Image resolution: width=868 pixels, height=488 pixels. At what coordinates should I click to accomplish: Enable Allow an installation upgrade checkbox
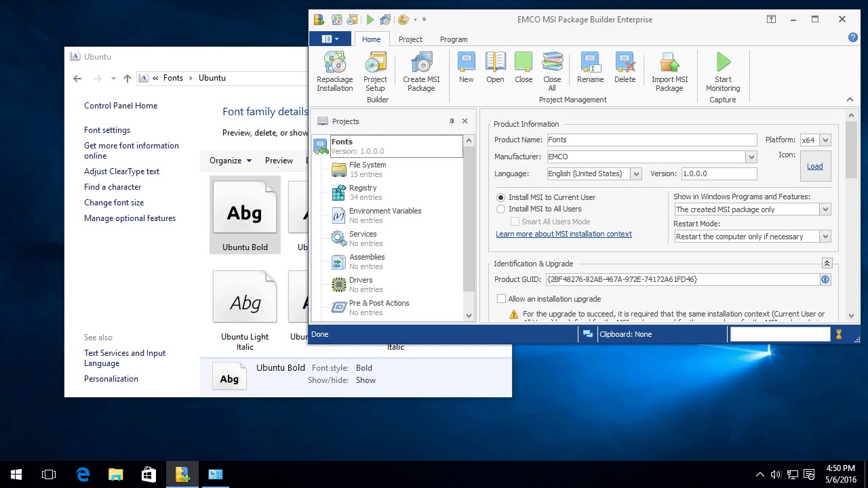pyautogui.click(x=502, y=299)
